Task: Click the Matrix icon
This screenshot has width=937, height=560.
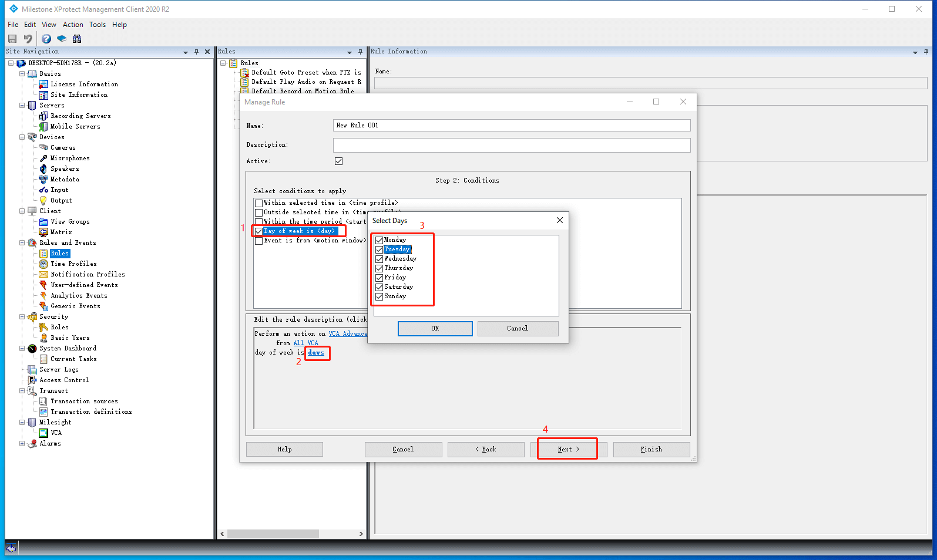Action: click(43, 232)
